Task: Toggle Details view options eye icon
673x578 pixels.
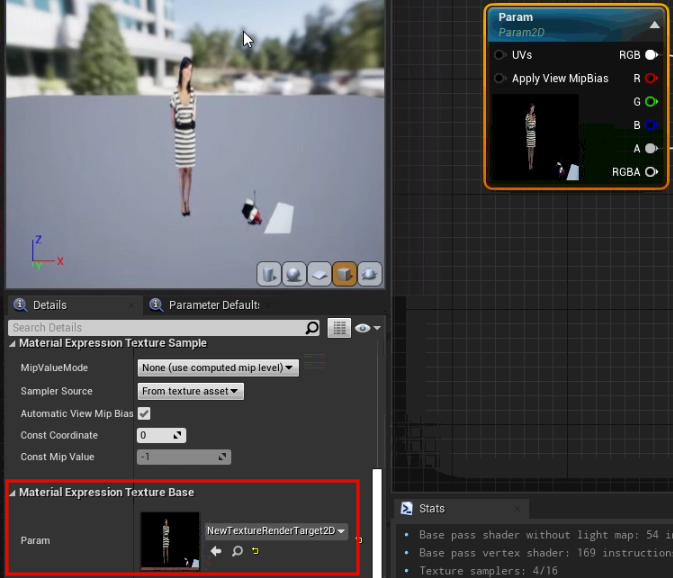Action: 363,328
